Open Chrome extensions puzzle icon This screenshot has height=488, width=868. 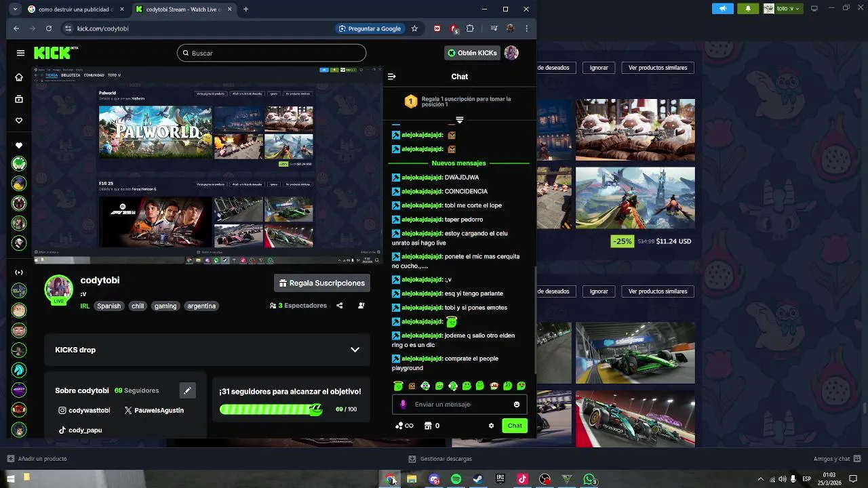pos(470,28)
